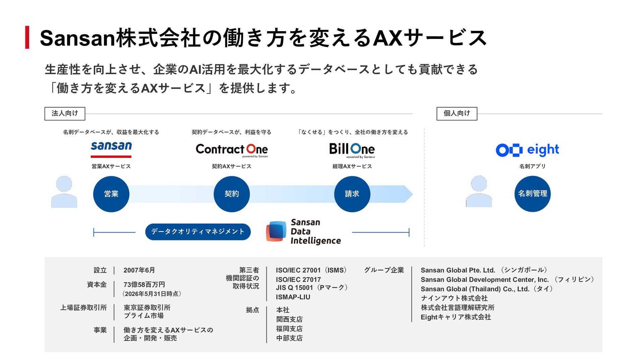The height and width of the screenshot is (363, 644).
Task: Click the text 東京証券取引所
Action: click(x=147, y=308)
